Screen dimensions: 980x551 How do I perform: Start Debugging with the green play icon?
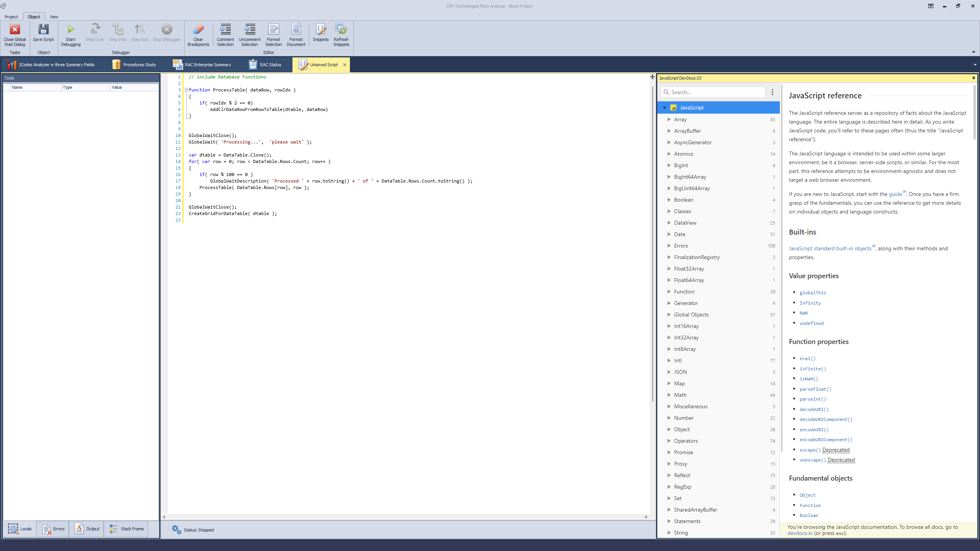[71, 29]
